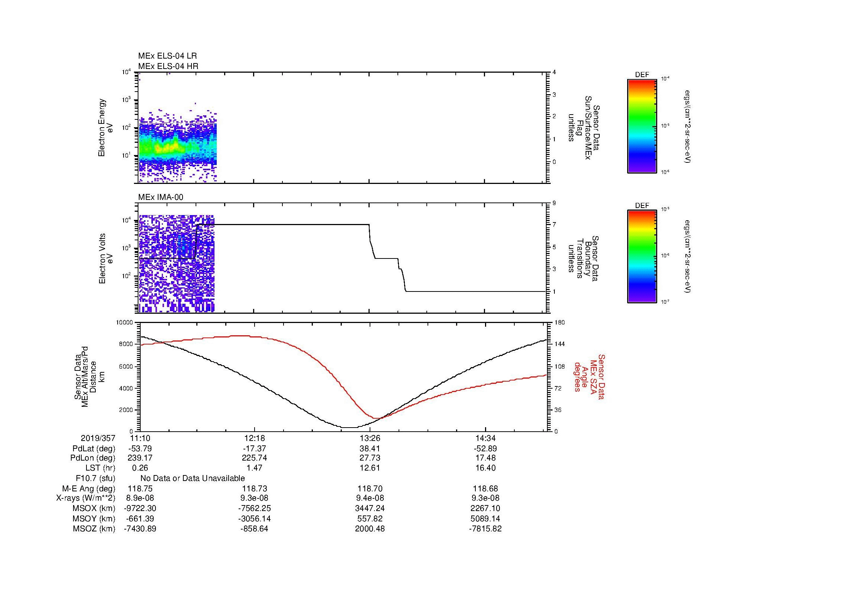Click the X-rays value 9.4e-08
This screenshot has height=613, width=868.
(x=370, y=498)
